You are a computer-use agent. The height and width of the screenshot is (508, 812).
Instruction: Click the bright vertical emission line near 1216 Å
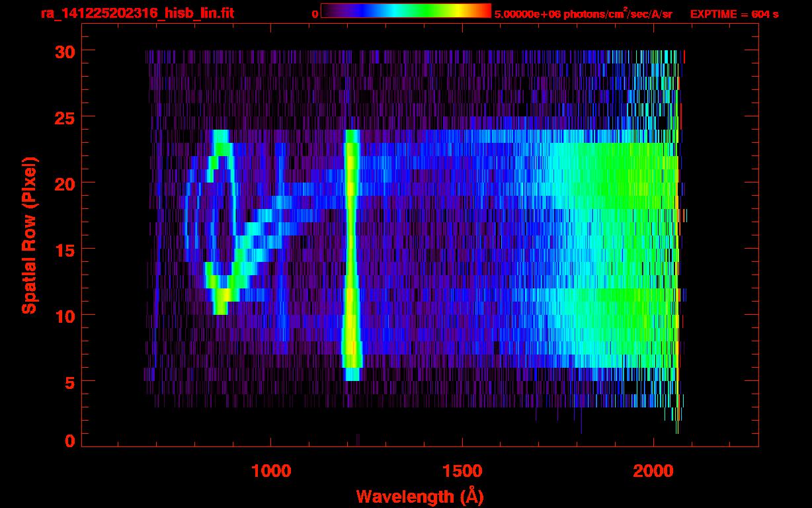coord(352,255)
